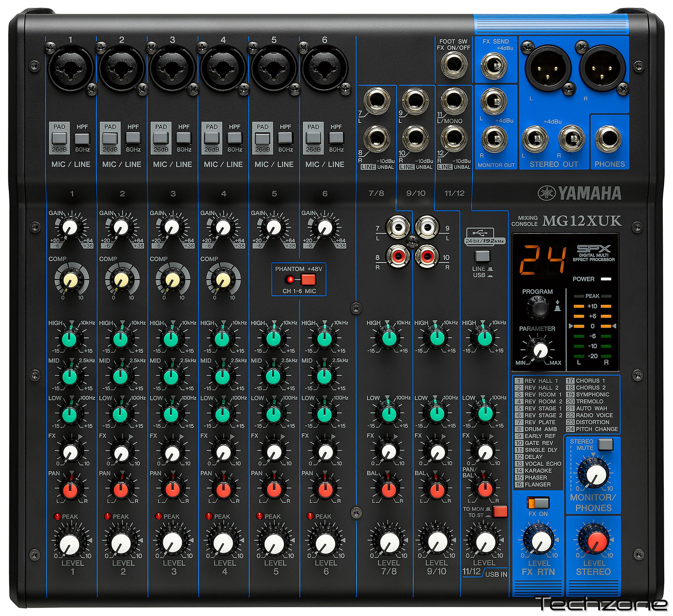
Task: Click the channel 3 XLR combo input jack
Action: coord(172,67)
